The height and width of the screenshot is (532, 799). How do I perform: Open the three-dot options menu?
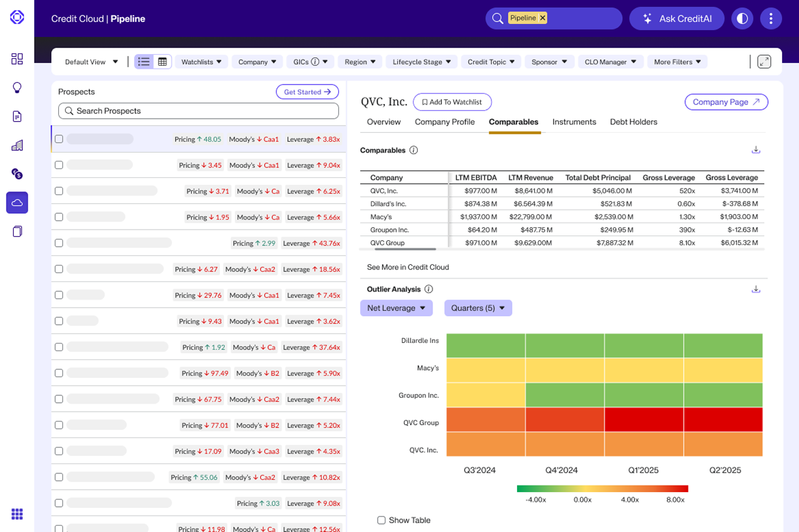pos(770,19)
